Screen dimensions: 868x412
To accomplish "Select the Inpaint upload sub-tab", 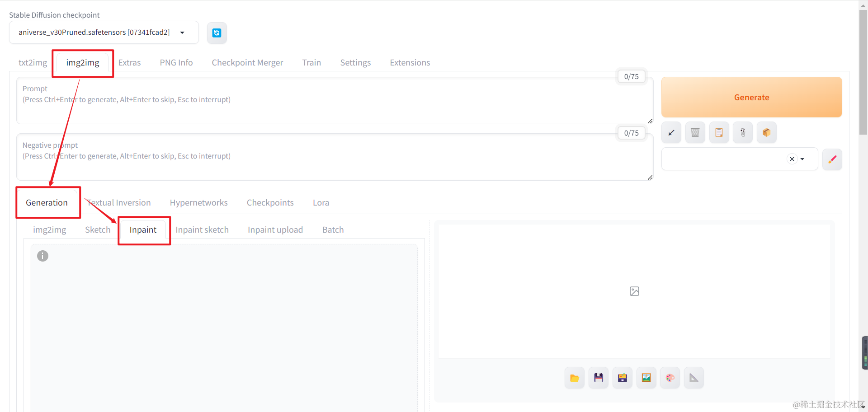I will pos(275,229).
